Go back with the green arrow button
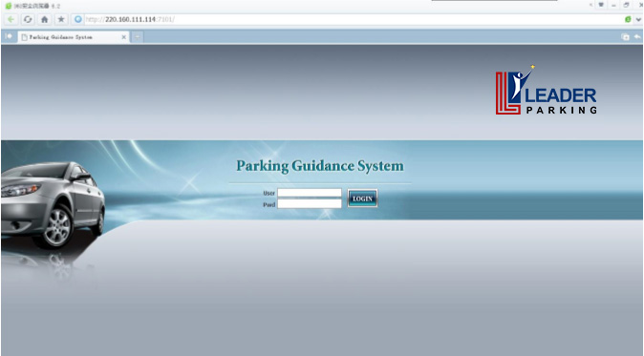Image resolution: width=644 pixels, height=356 pixels. point(11,19)
